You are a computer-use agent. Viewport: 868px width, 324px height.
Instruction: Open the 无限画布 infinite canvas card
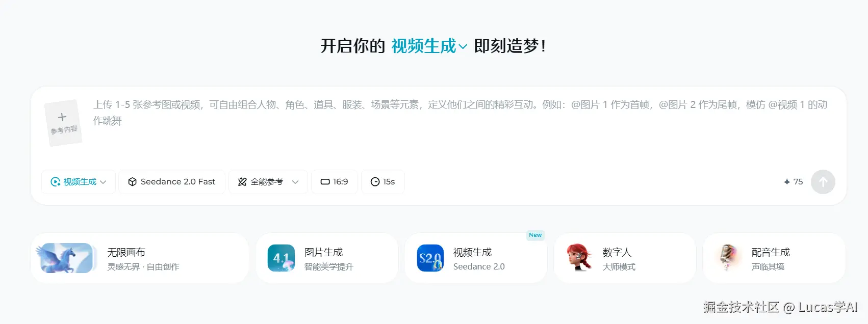[x=140, y=258]
